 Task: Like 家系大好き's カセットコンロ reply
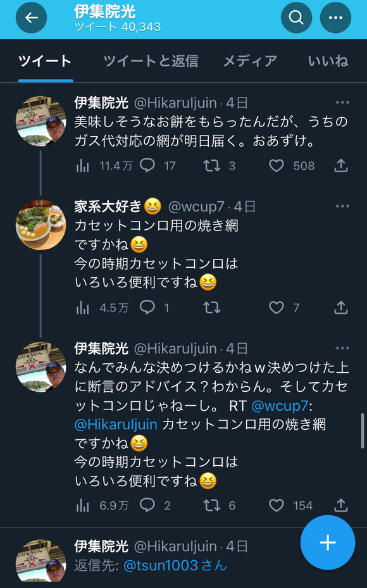click(x=275, y=308)
